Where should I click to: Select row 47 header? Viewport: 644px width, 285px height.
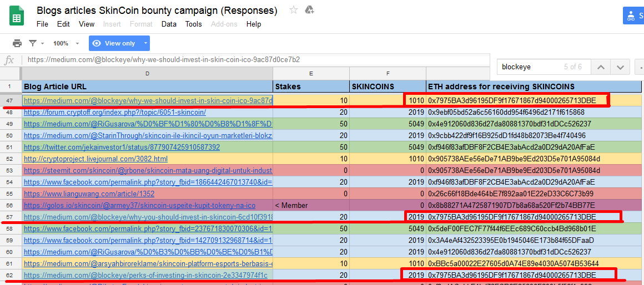tap(11, 100)
